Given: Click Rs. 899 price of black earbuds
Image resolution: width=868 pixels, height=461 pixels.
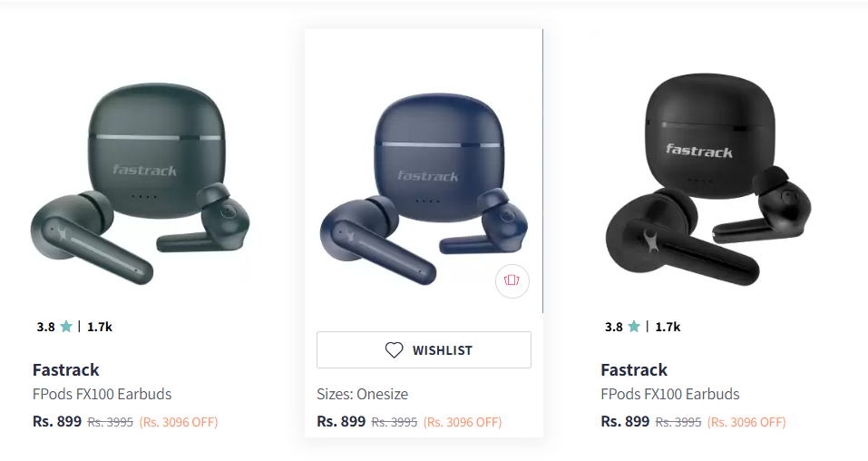Looking at the screenshot, I should (625, 421).
